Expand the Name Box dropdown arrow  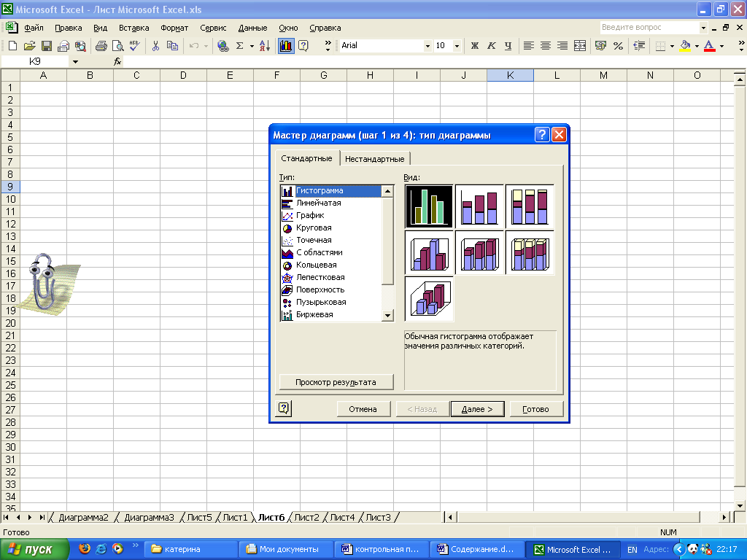pos(75,61)
